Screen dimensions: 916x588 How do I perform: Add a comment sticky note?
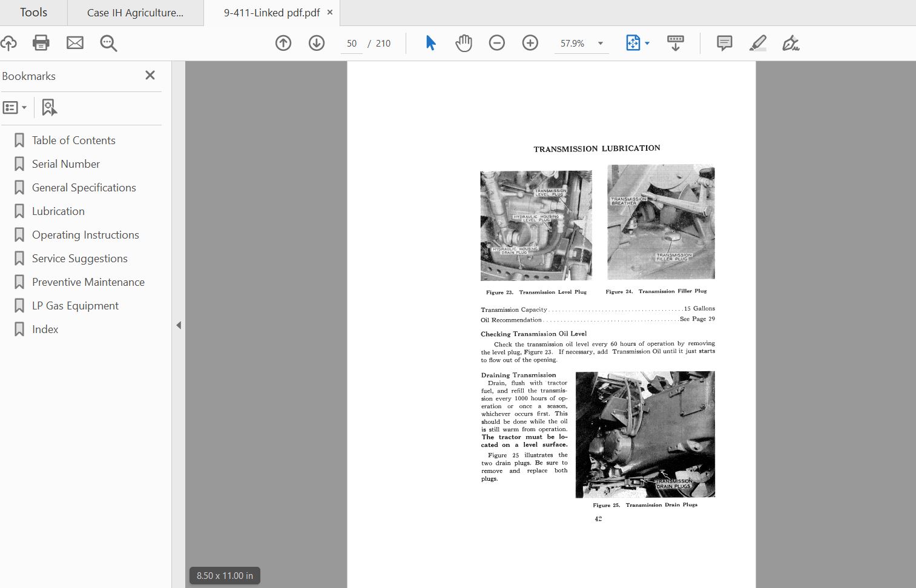(x=724, y=43)
